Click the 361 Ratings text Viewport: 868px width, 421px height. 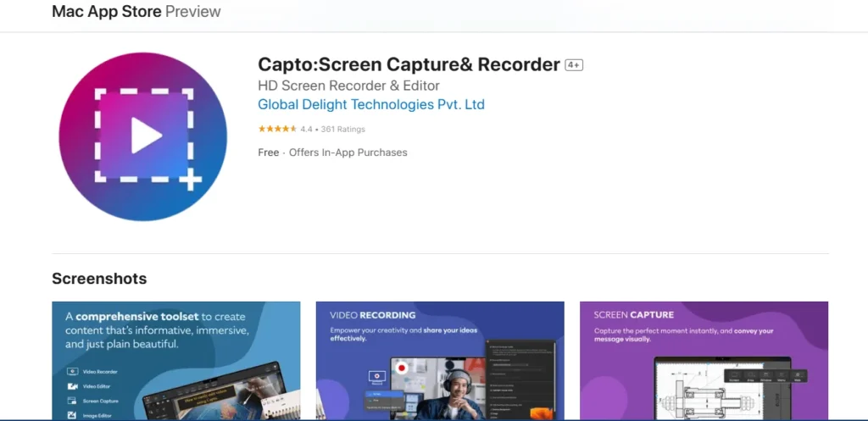342,130
